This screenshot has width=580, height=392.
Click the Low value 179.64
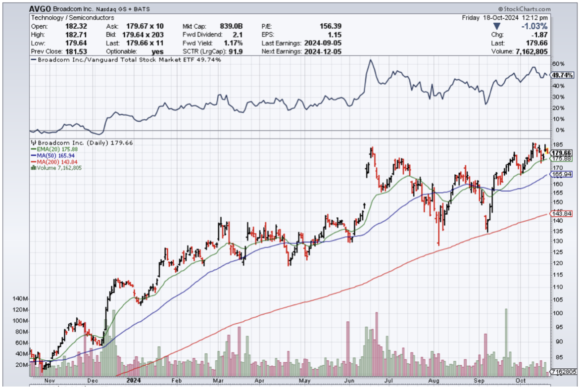(76, 43)
